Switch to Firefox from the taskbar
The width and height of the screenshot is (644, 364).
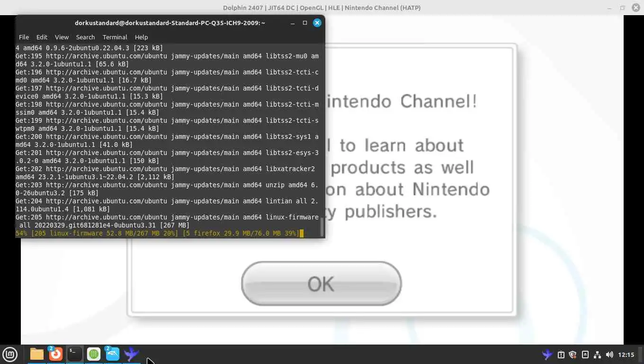[56, 354]
